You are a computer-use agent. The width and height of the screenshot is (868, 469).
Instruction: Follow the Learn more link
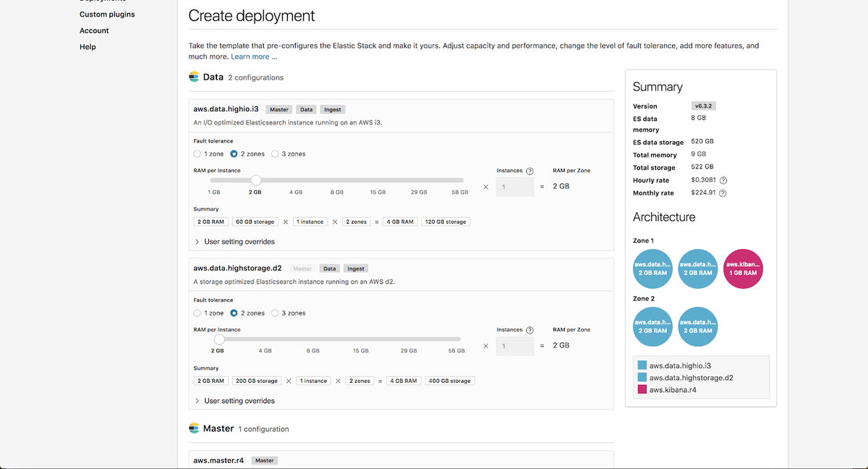254,56
